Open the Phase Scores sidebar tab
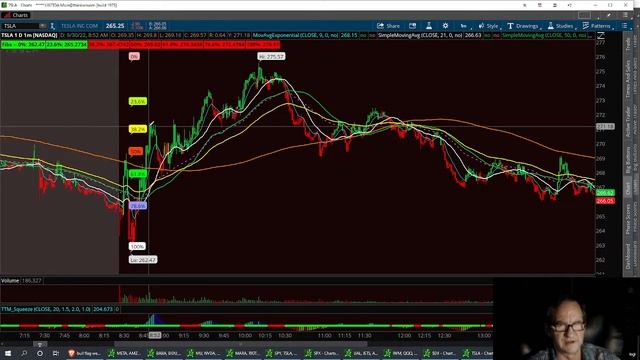Viewport: 640px width, 360px height. pyautogui.click(x=628, y=219)
